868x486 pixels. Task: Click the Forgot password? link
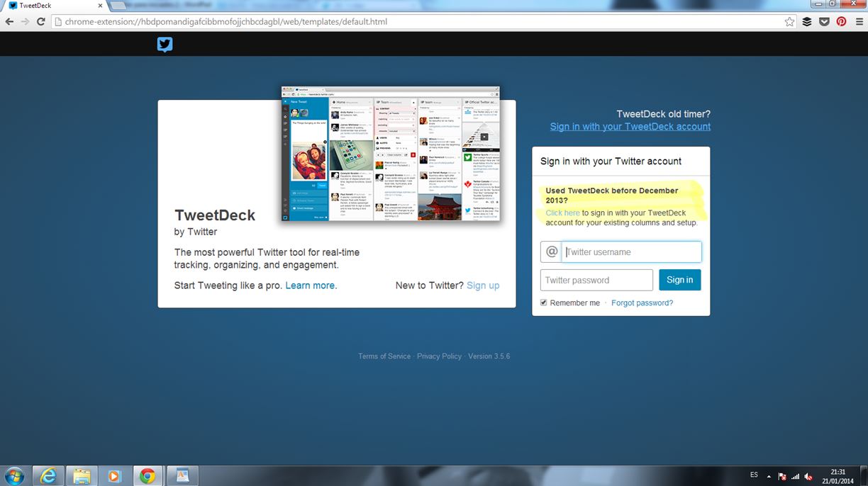pyautogui.click(x=642, y=303)
